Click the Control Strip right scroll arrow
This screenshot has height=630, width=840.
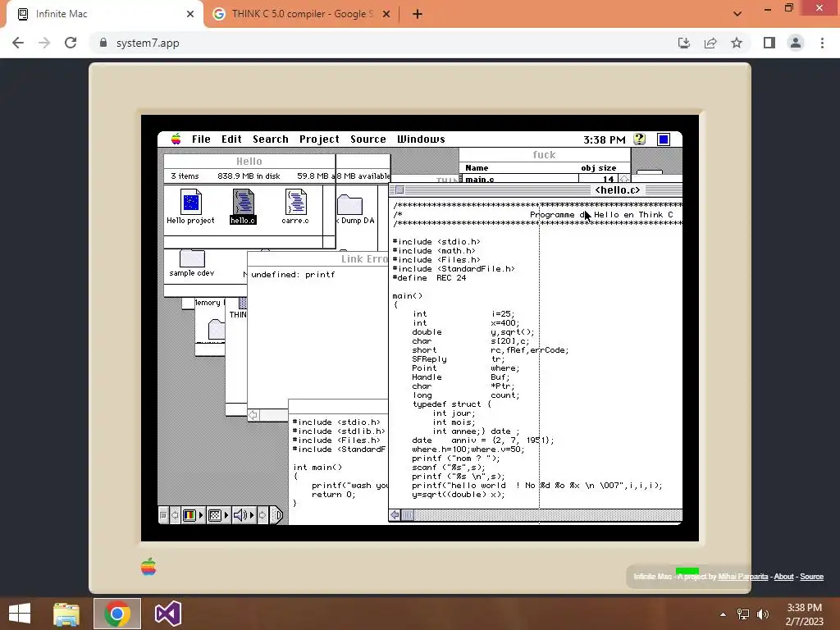click(262, 515)
